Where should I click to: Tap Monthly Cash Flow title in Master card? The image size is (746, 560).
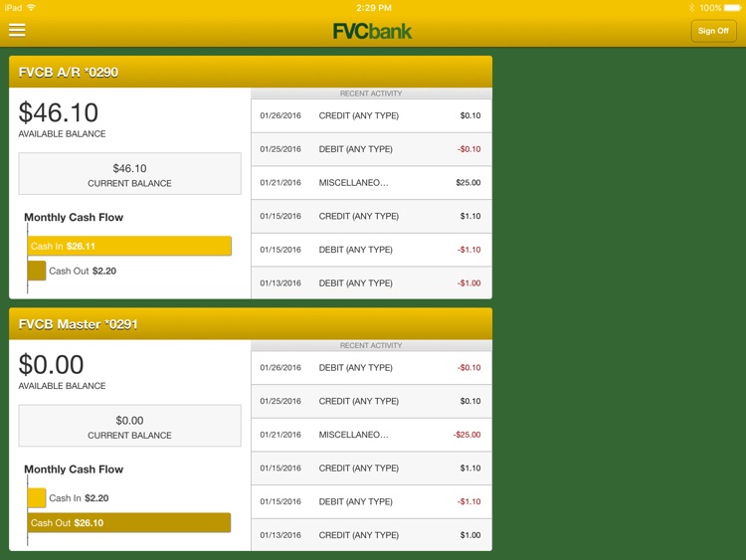pyautogui.click(x=74, y=469)
